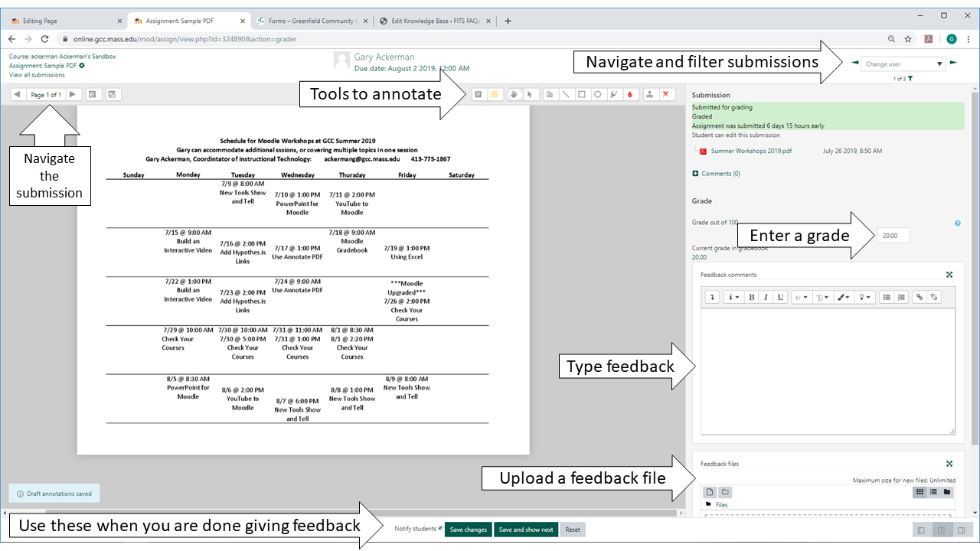Enable the Notify students checkbox

coord(443,529)
